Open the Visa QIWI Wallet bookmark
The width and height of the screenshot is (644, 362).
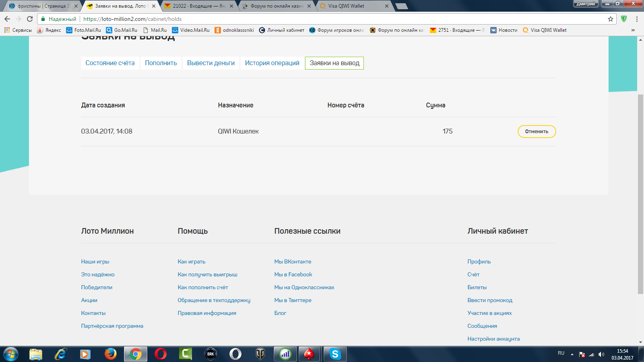click(545, 30)
